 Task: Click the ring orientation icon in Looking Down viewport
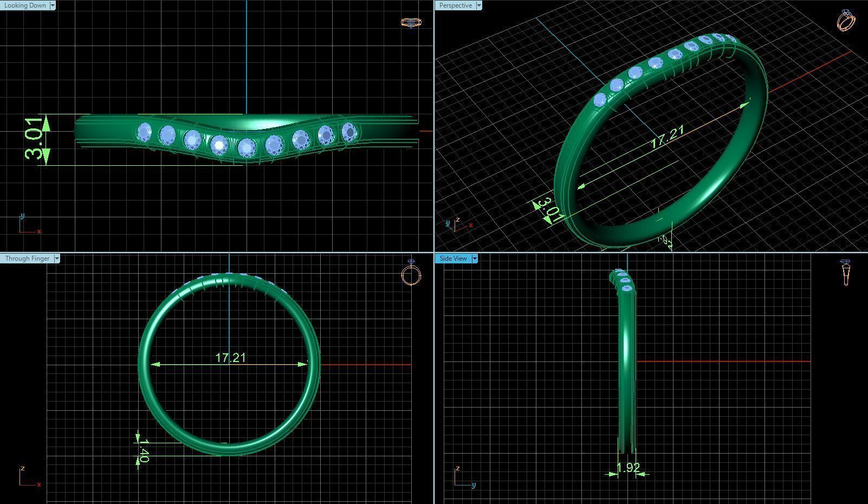tap(411, 22)
